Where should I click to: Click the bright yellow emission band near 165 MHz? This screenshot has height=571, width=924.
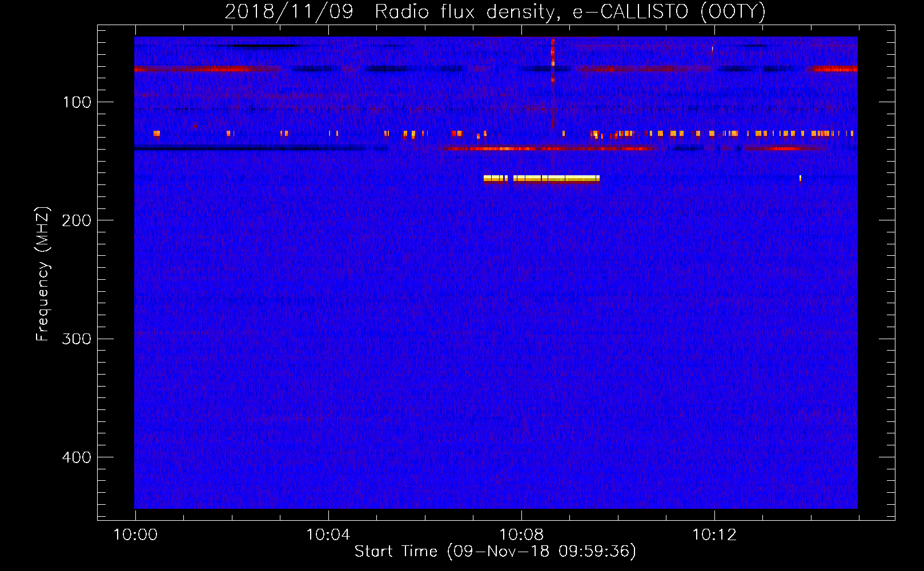point(541,179)
